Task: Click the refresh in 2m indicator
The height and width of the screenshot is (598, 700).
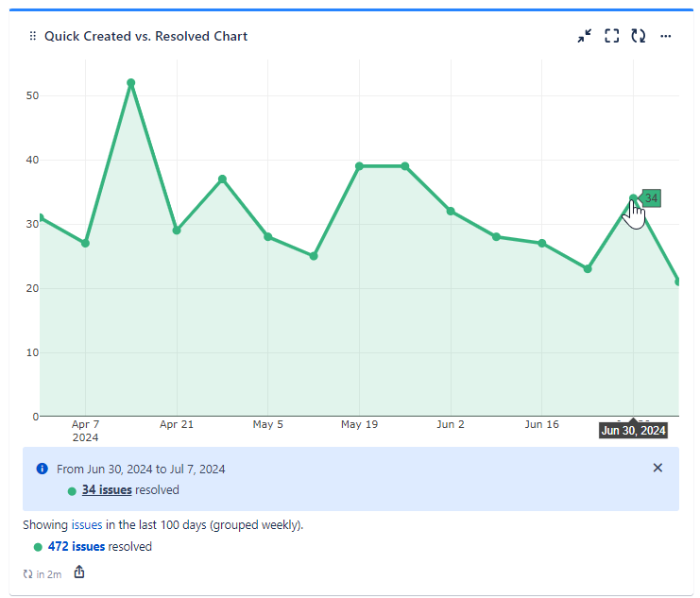Action: pos(42,574)
